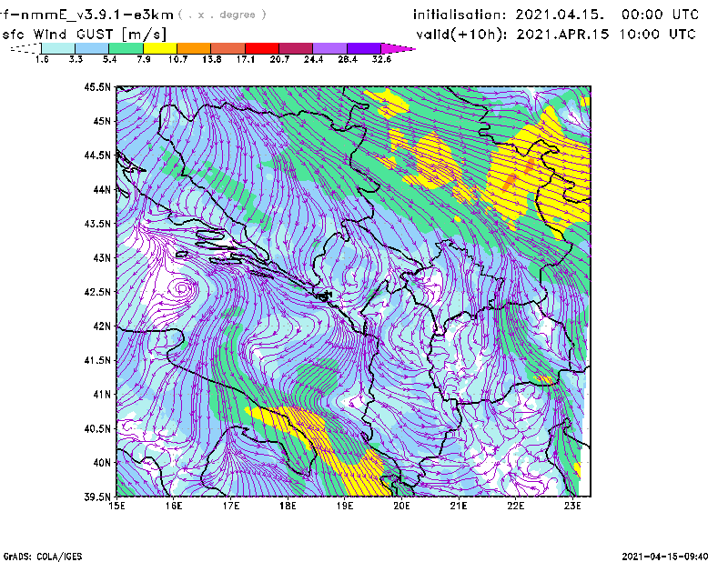728x562 pixels.
Task: Pick the coral legend swatch
Action: coord(228,48)
